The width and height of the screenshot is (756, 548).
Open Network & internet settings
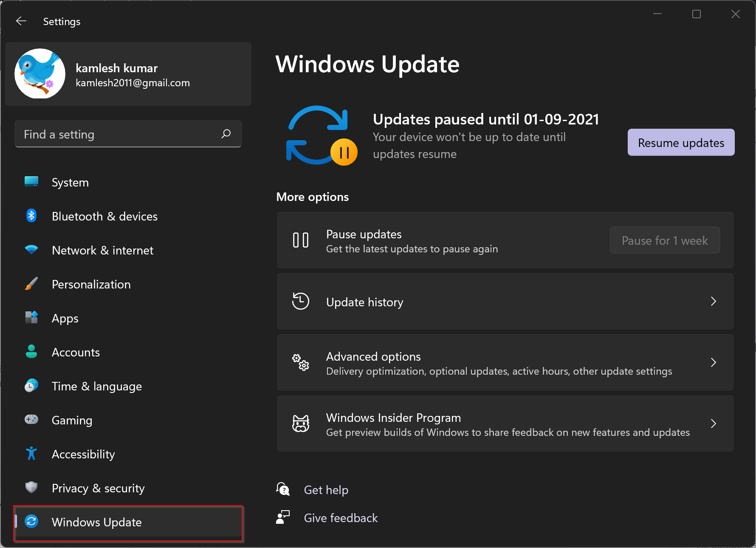tap(128, 250)
